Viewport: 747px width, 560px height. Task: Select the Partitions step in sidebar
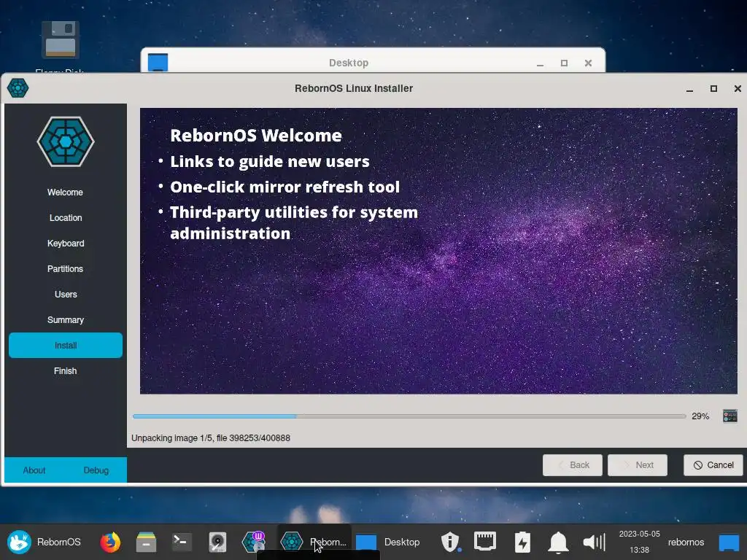point(65,269)
